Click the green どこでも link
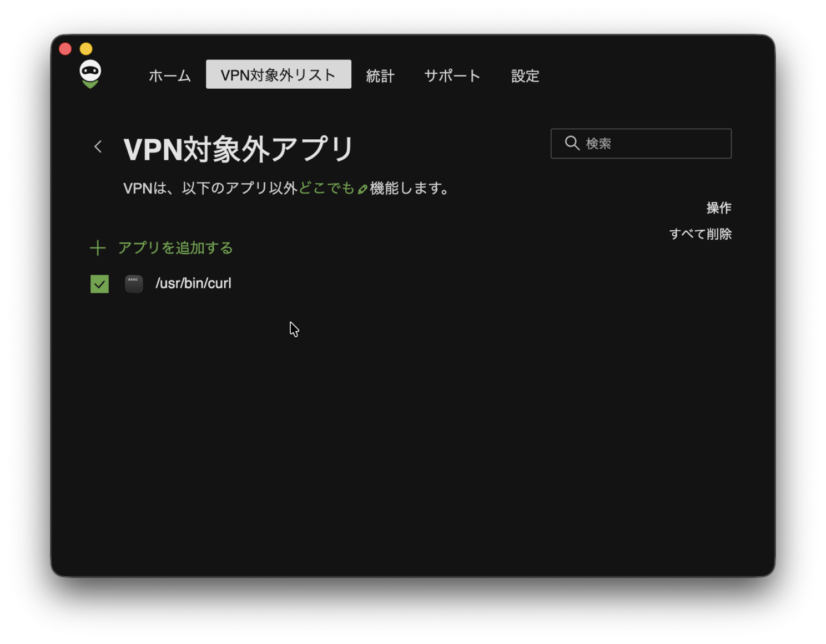 (x=326, y=188)
